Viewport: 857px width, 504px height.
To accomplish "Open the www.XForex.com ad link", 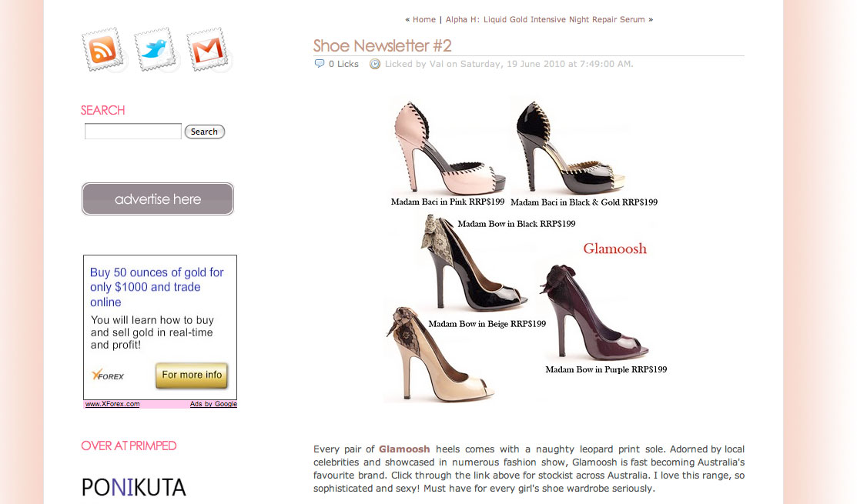I will click(x=112, y=404).
